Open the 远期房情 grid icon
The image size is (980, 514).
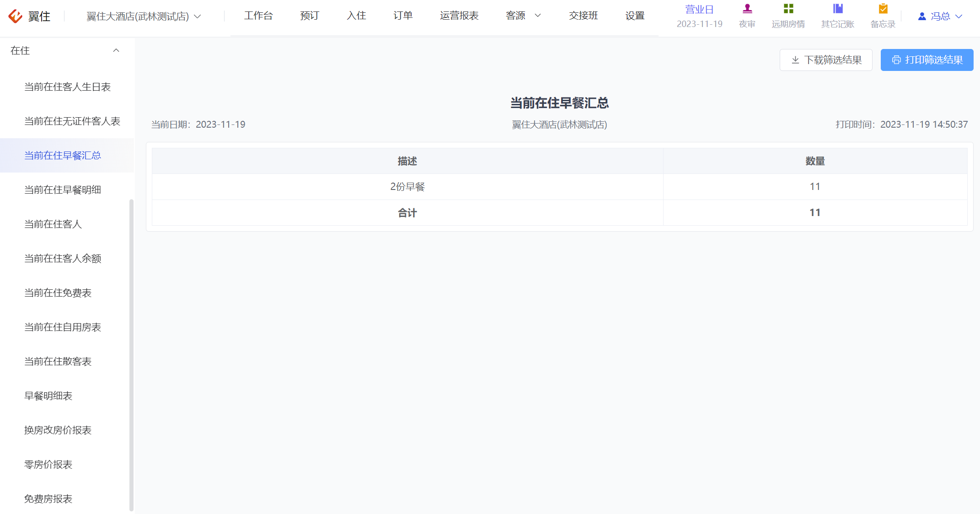coord(788,9)
